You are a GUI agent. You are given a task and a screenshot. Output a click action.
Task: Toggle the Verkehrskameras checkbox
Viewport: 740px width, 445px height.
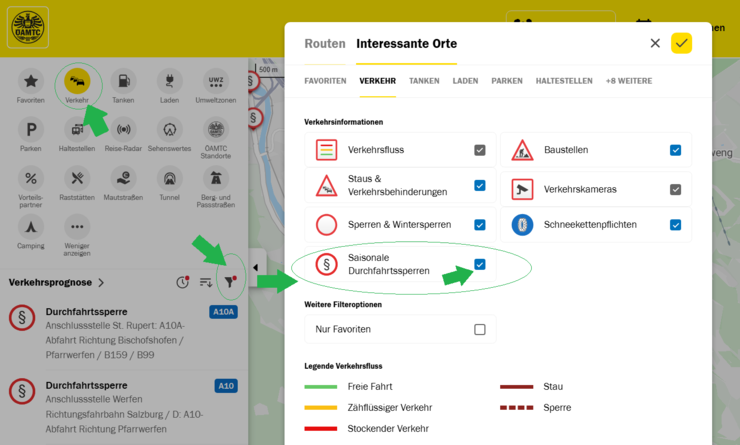(675, 189)
